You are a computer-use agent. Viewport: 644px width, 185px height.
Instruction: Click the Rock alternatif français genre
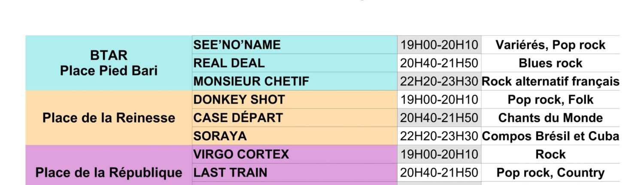click(550, 81)
